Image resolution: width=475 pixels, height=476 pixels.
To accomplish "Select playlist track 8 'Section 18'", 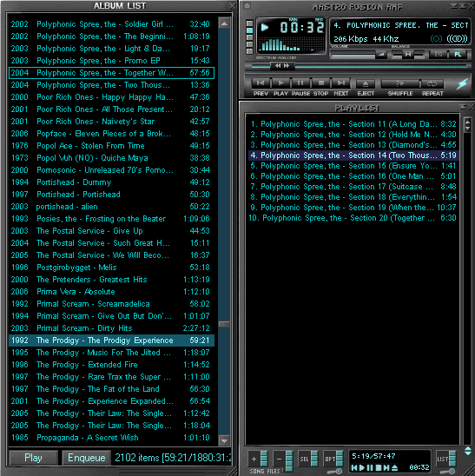I will click(x=353, y=197).
